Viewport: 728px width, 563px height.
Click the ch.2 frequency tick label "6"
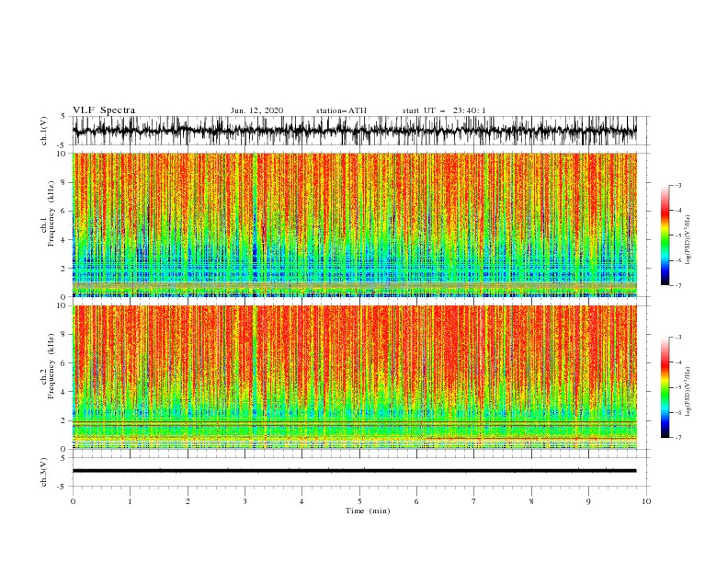click(63, 363)
